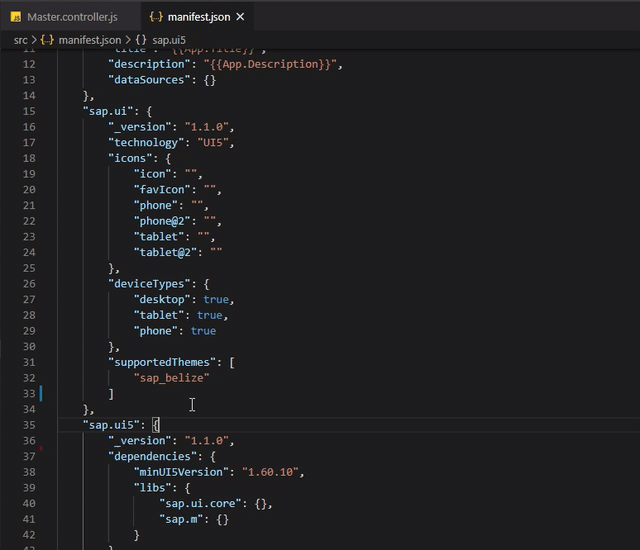Click the JSON braces icon on manifest.json tab

pyautogui.click(x=156, y=17)
